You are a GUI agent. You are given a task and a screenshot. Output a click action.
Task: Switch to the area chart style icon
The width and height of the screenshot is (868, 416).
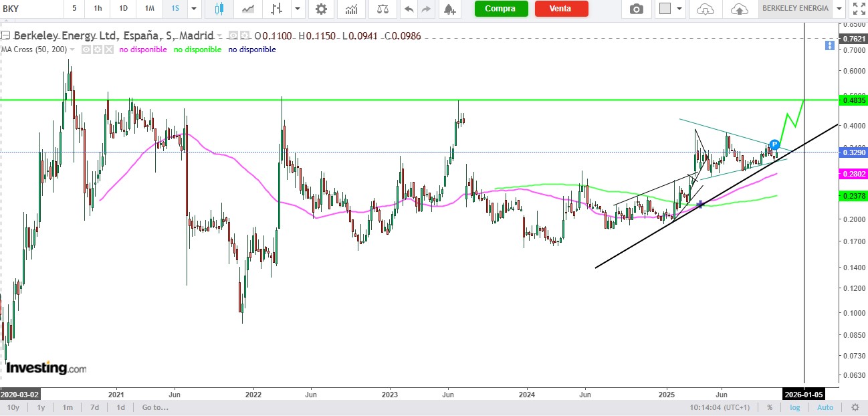coord(248,9)
